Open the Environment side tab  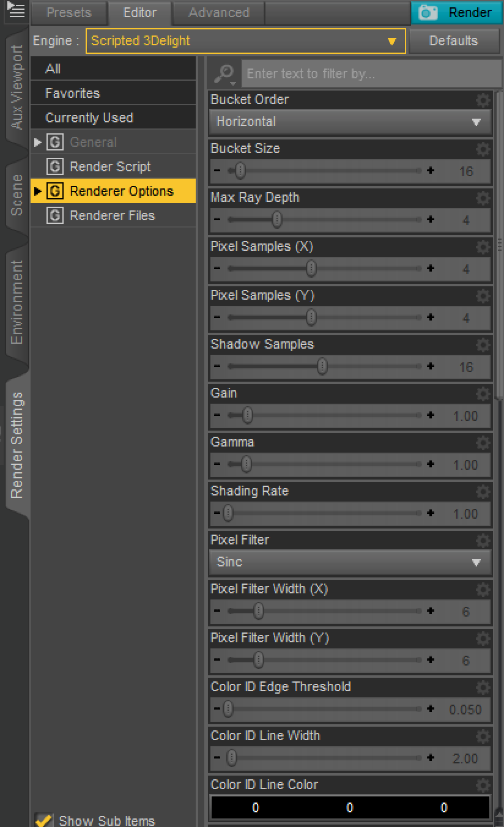click(17, 303)
